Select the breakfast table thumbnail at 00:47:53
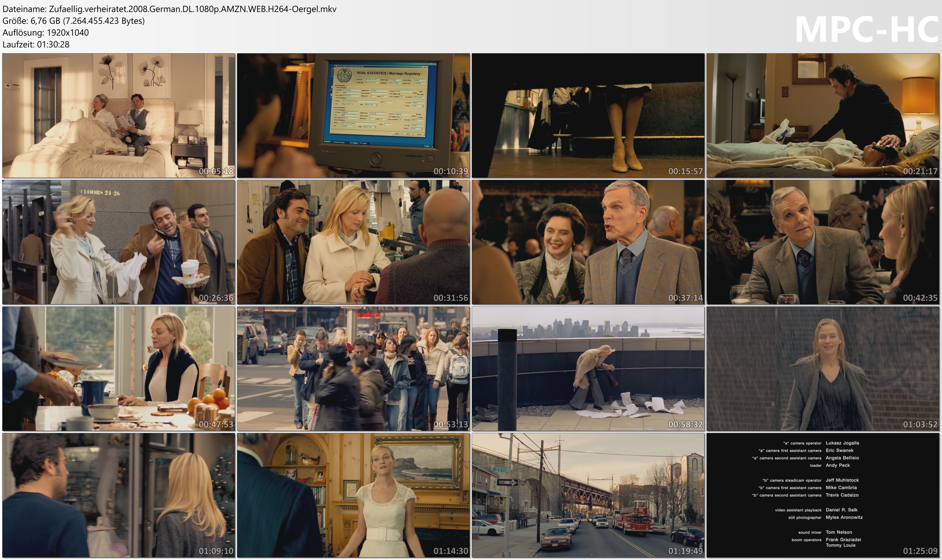Image resolution: width=942 pixels, height=560 pixels. 118,369
